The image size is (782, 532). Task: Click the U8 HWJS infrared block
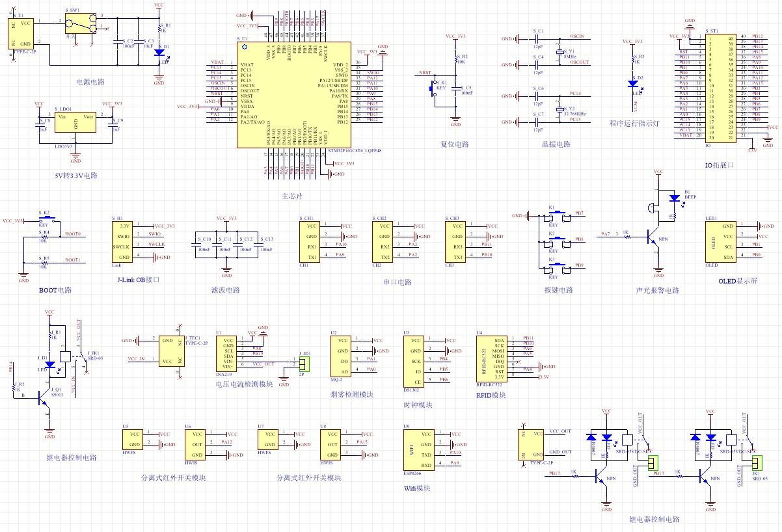pos(331,444)
